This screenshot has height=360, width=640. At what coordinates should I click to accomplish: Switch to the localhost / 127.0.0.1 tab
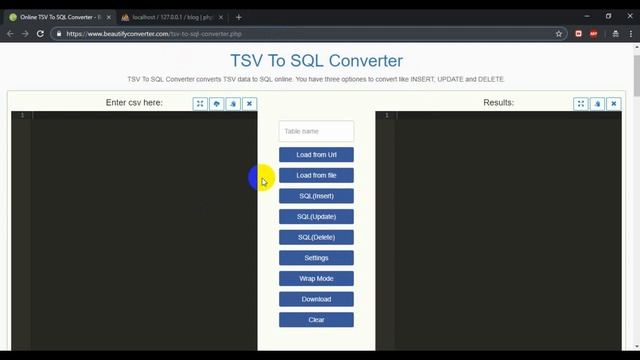(x=171, y=17)
